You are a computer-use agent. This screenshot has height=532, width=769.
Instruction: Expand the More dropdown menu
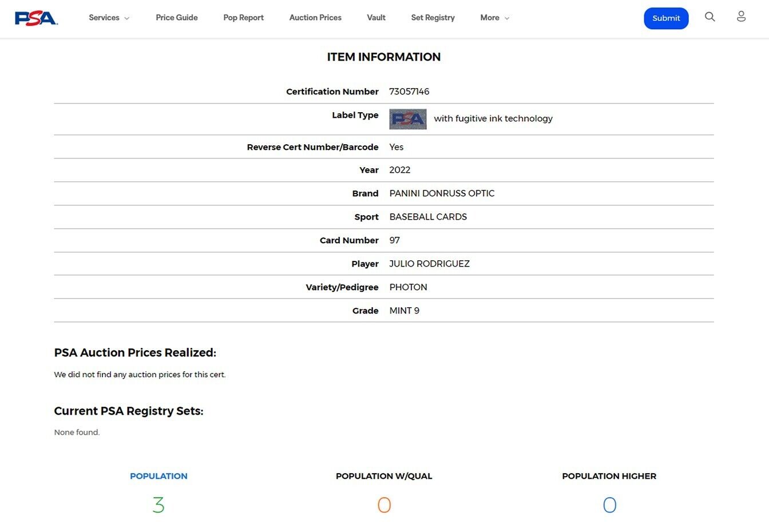pos(494,18)
